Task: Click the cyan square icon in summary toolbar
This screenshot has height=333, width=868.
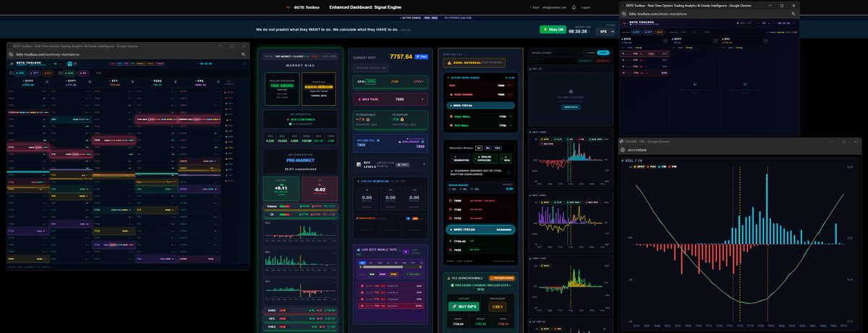Action: pos(70,64)
